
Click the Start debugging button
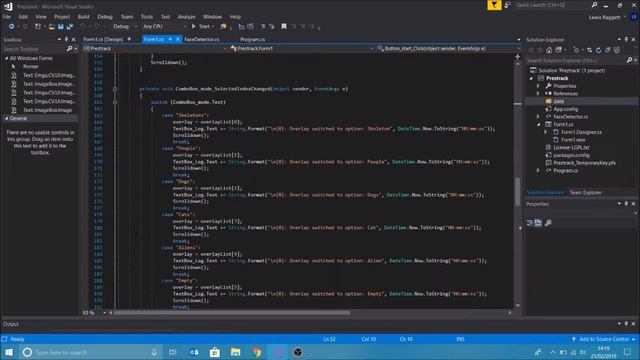202,27
